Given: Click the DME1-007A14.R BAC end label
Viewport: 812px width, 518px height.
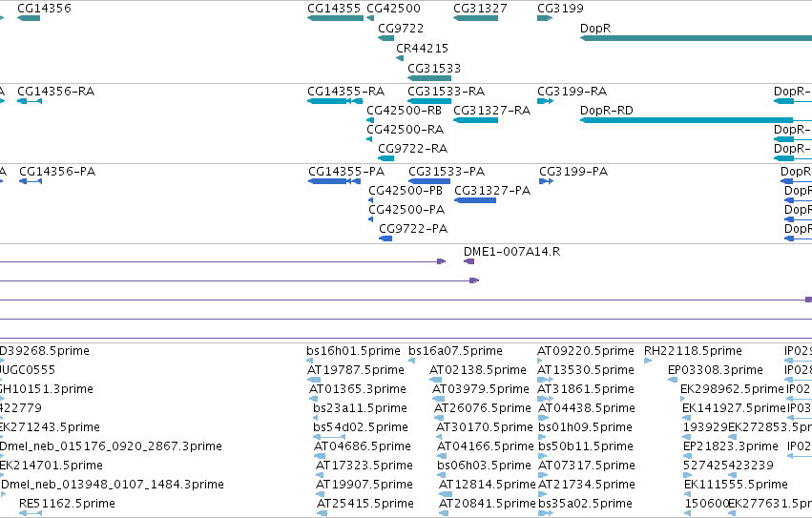Looking at the screenshot, I should coord(511,252).
